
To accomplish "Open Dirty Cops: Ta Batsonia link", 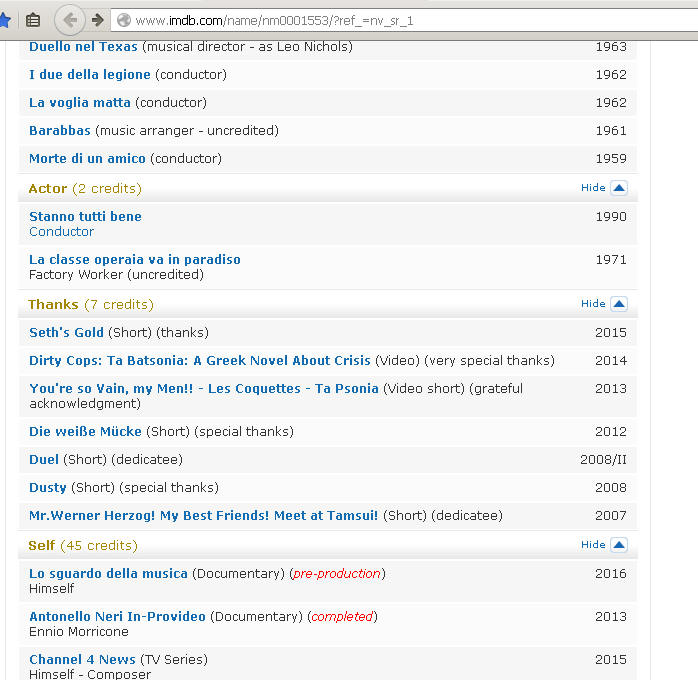I will point(200,361).
